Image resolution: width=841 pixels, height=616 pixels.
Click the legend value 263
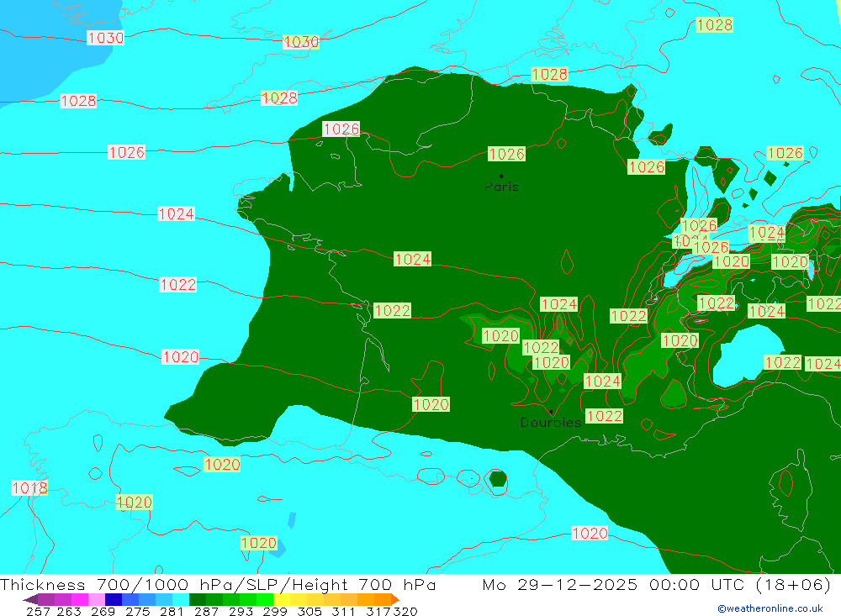pyautogui.click(x=69, y=611)
